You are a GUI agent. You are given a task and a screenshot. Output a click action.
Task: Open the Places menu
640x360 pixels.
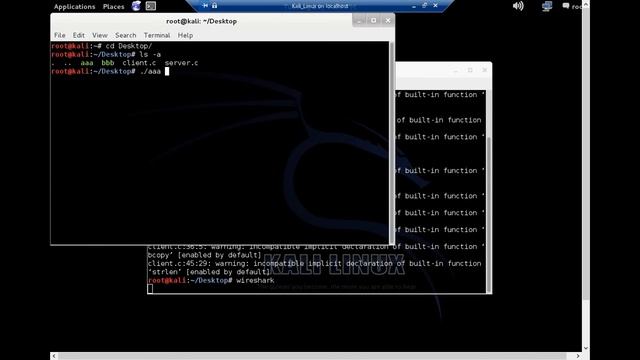(113, 7)
